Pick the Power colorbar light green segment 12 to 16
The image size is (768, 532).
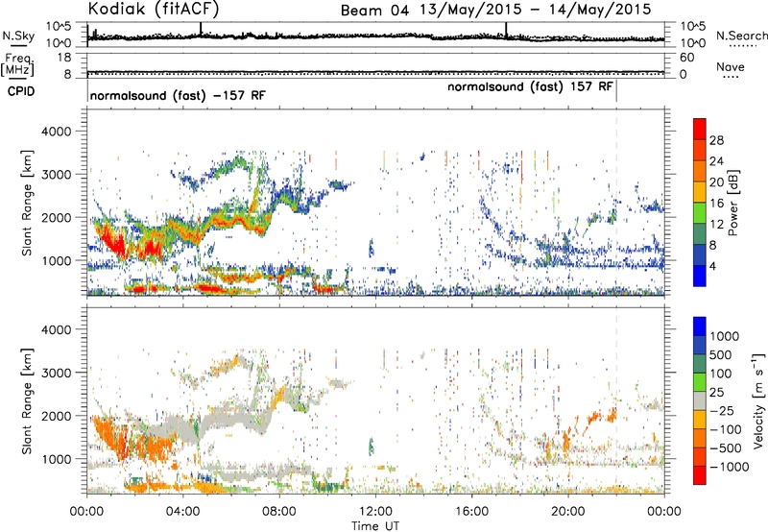point(700,213)
